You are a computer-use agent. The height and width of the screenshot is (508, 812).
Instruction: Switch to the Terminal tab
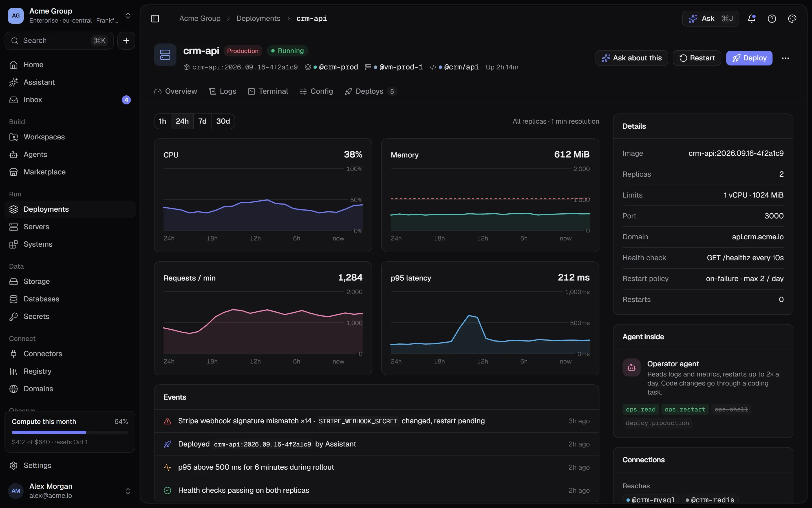tap(268, 91)
